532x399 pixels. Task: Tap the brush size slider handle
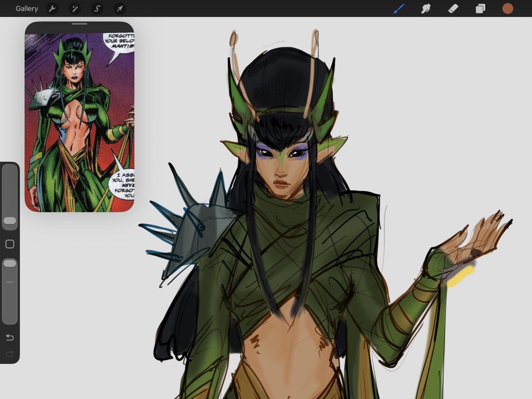(10, 221)
